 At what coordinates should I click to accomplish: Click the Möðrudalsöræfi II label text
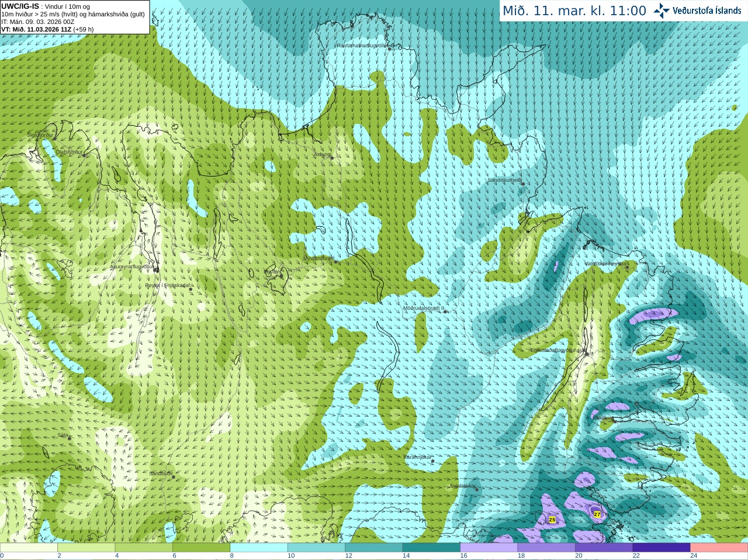[424, 308]
